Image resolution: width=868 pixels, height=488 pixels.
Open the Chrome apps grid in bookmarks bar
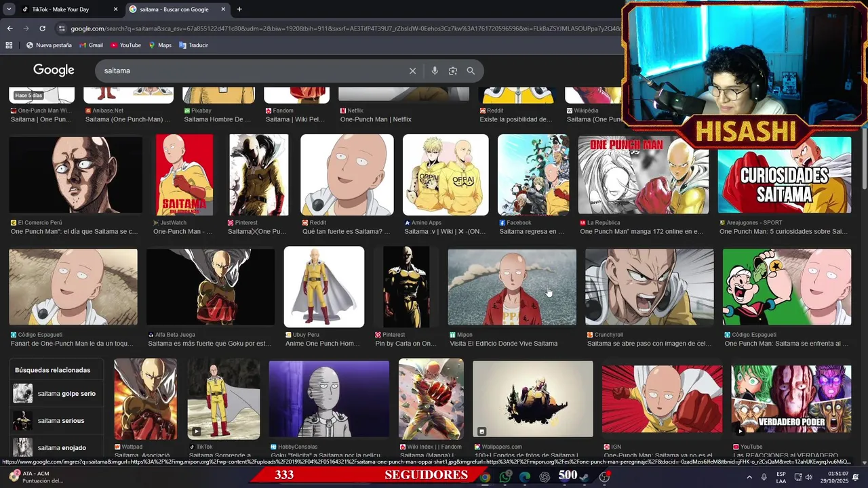point(9,45)
